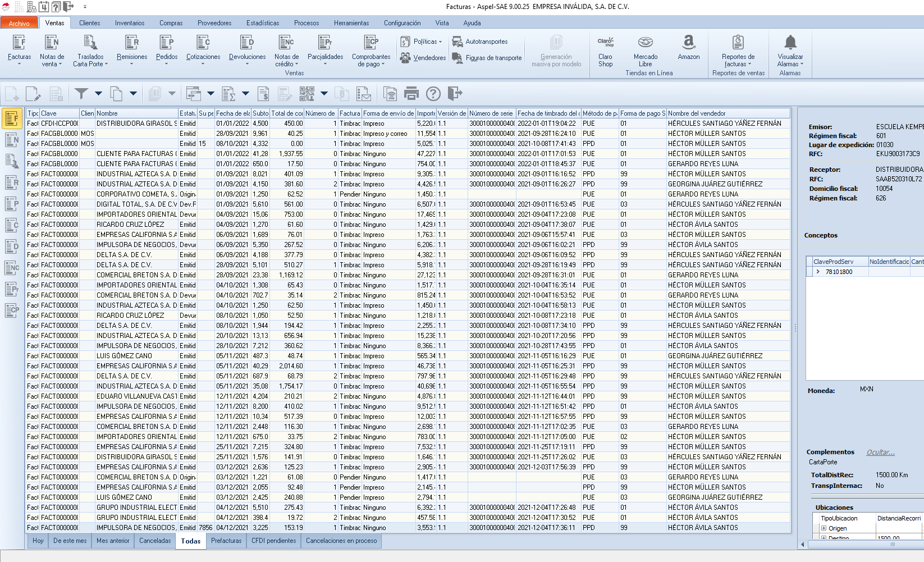Click the Ocultar link in Complementos
924x562 pixels.
pos(880,453)
